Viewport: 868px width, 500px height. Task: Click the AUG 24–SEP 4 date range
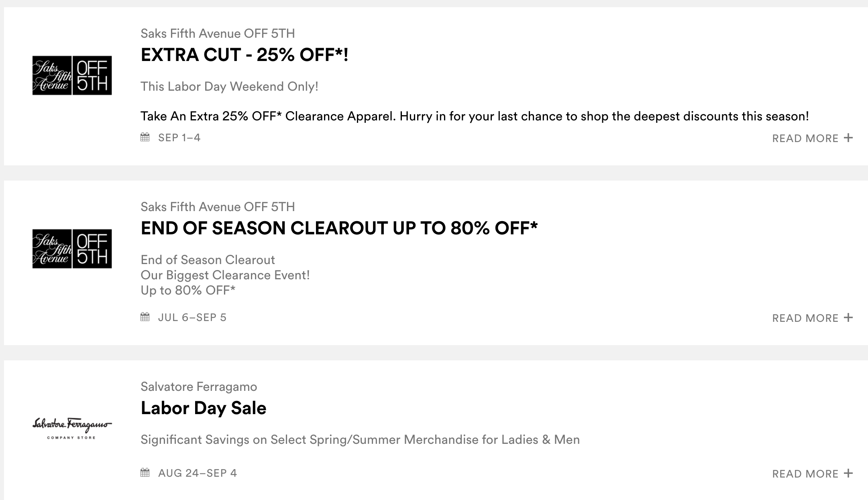click(x=197, y=473)
